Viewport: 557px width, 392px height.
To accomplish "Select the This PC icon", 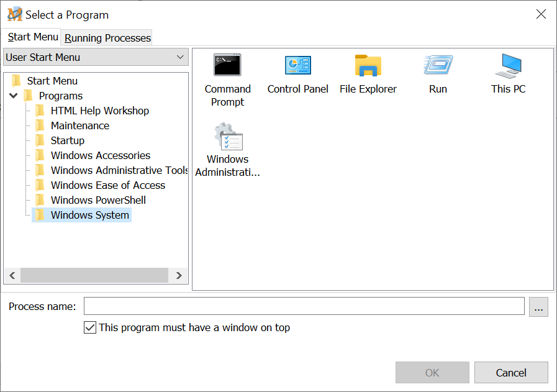I will pyautogui.click(x=508, y=66).
